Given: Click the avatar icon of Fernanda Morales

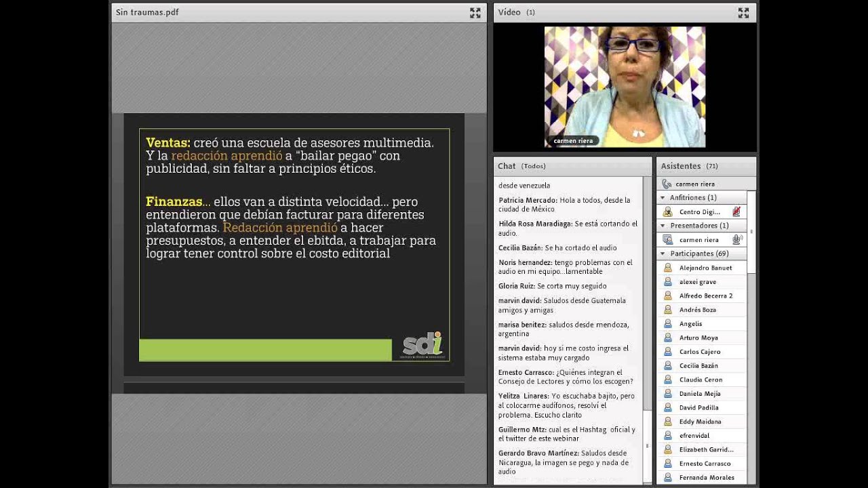Looking at the screenshot, I should (x=667, y=477).
